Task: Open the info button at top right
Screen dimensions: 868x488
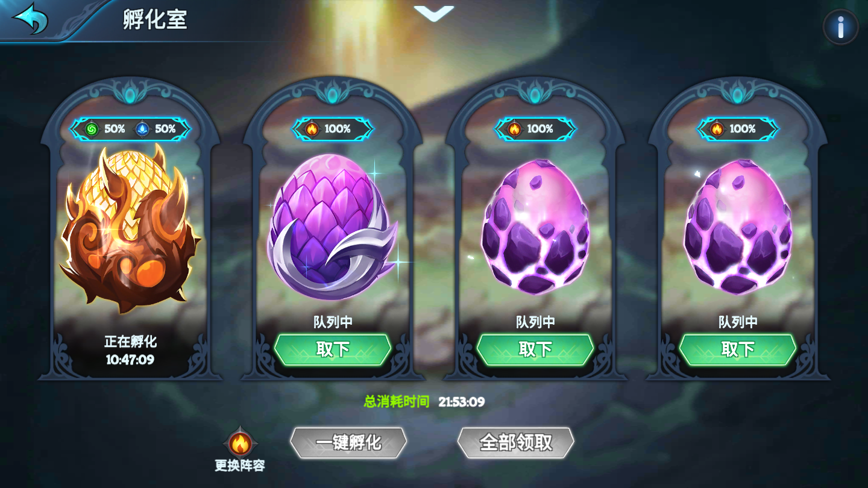Action: tap(841, 27)
